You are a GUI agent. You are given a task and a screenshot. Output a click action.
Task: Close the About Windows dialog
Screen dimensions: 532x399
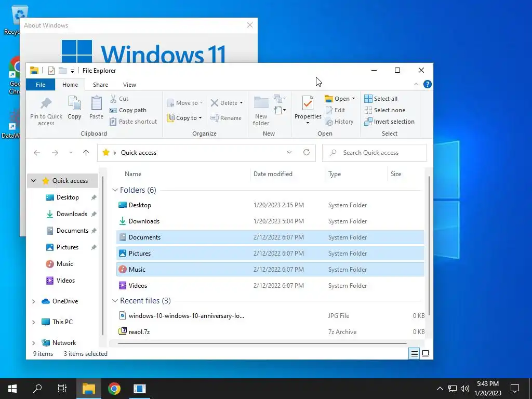(x=250, y=25)
